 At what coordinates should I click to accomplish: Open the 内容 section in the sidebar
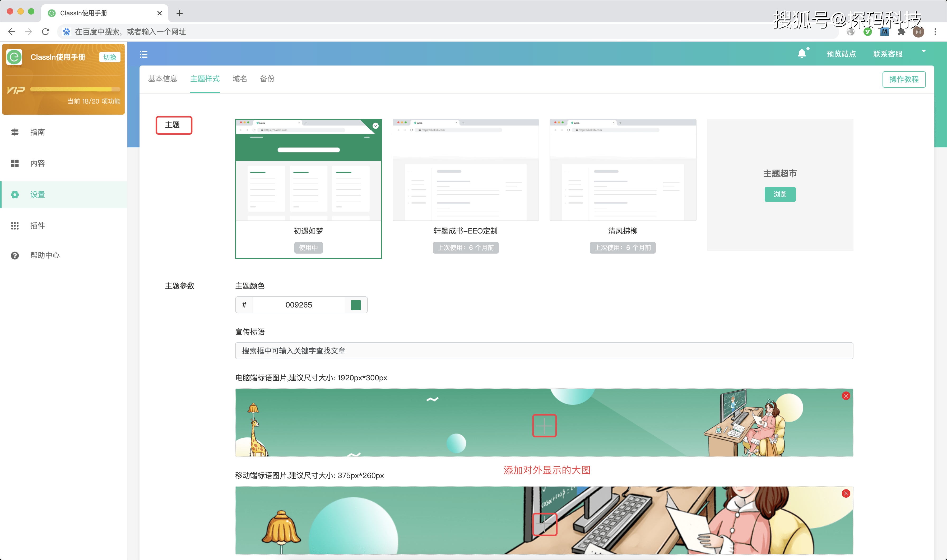pos(37,163)
